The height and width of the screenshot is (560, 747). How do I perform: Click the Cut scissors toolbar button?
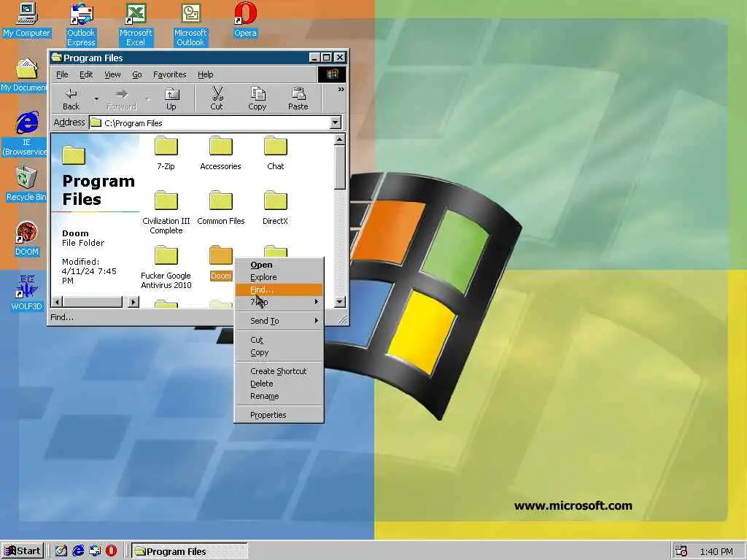(x=217, y=99)
